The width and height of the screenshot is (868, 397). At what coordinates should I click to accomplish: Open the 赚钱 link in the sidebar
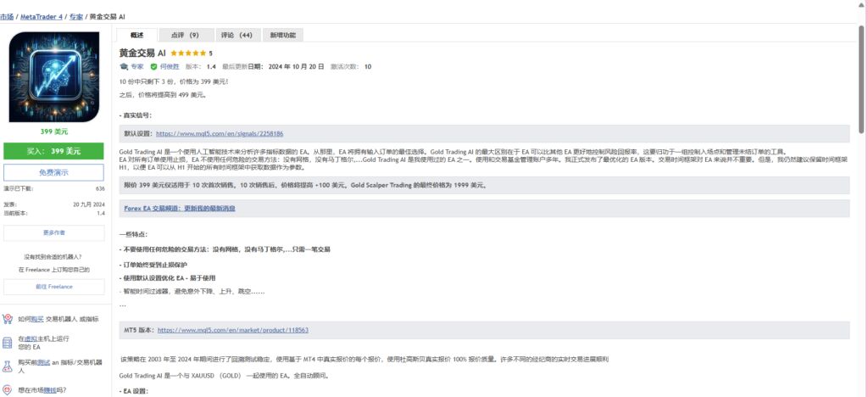pos(50,390)
